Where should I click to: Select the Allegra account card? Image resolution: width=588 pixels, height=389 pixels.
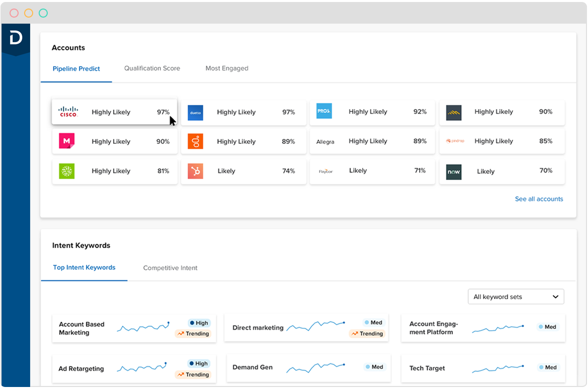373,141
